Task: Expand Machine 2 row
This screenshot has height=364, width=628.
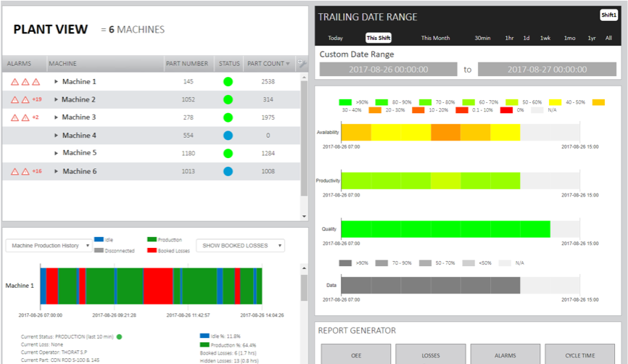Action: (56, 99)
